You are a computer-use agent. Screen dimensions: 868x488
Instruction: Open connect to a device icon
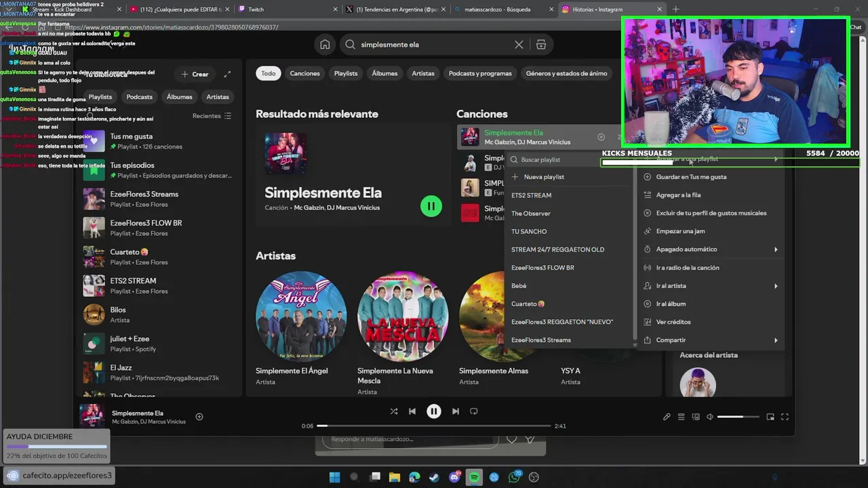[x=696, y=417]
